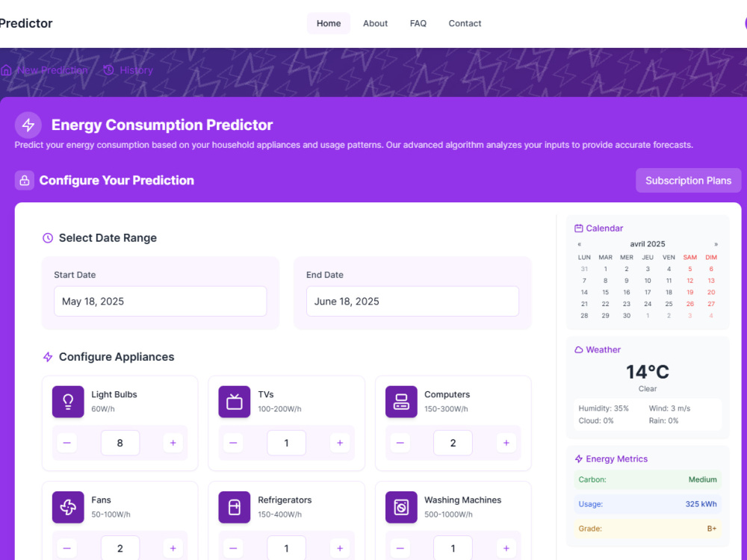The height and width of the screenshot is (560, 747).
Task: Increase the Light Bulbs count
Action: click(173, 443)
